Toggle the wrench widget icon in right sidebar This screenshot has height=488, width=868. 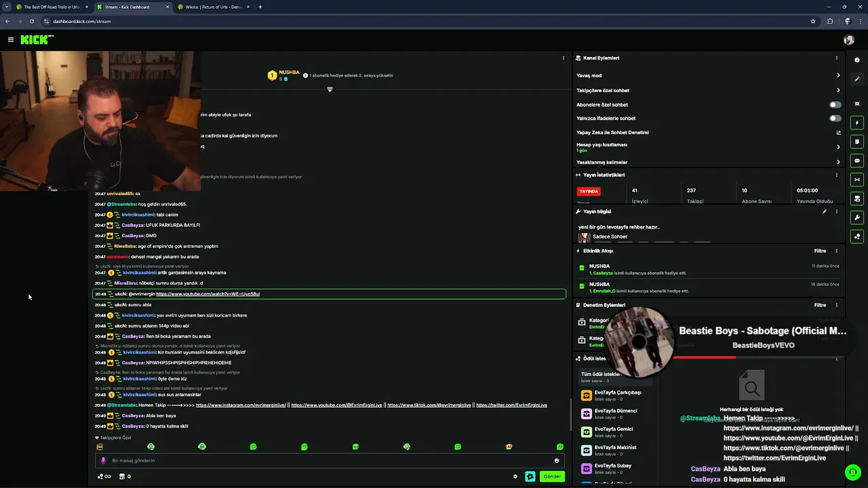pyautogui.click(x=857, y=218)
